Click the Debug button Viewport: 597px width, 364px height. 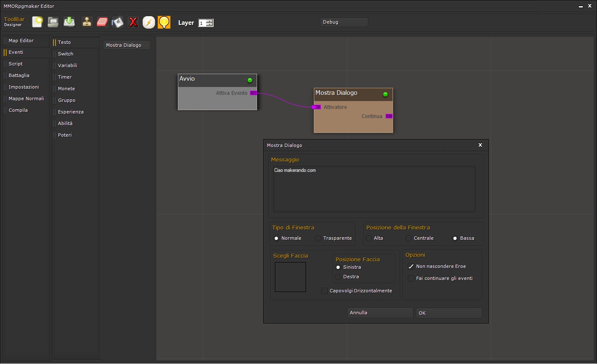pyautogui.click(x=344, y=22)
